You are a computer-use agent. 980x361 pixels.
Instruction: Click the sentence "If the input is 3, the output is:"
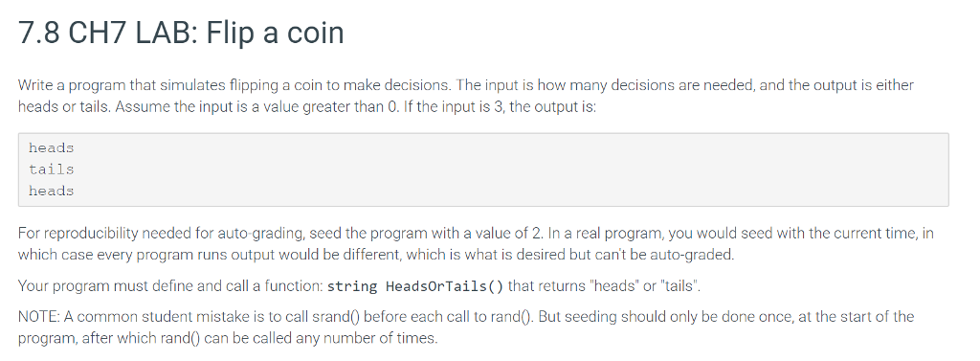click(x=500, y=107)
